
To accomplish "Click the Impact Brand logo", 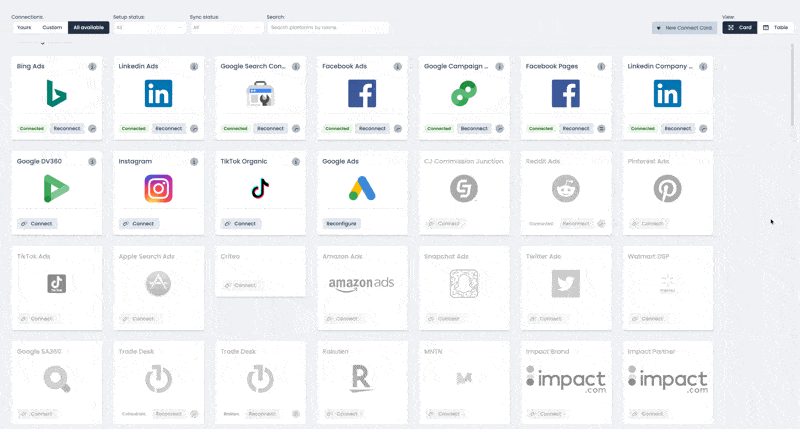I will click(566, 379).
